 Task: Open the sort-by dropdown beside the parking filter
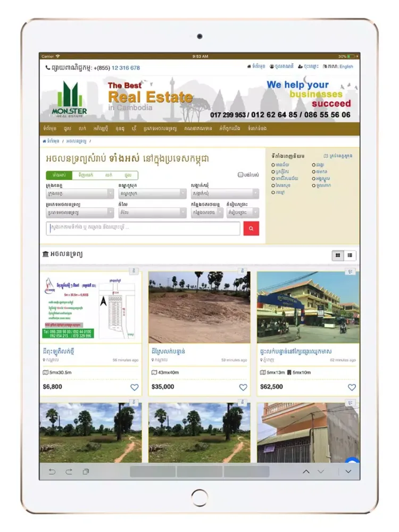(x=243, y=212)
